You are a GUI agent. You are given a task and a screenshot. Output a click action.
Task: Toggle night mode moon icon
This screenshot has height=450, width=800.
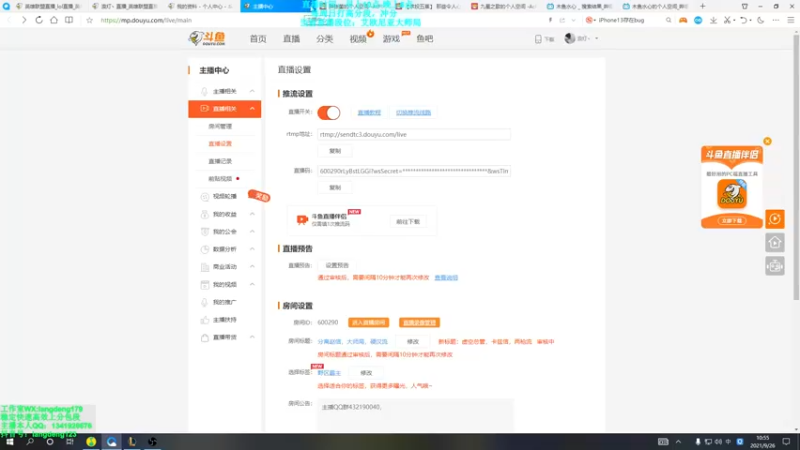(x=761, y=20)
